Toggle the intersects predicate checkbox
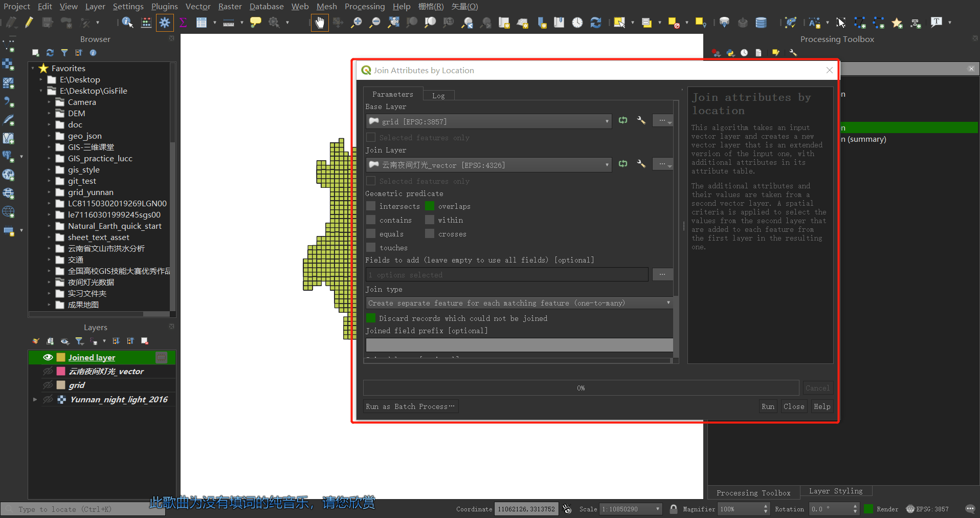Image resolution: width=980 pixels, height=518 pixels. pyautogui.click(x=371, y=206)
